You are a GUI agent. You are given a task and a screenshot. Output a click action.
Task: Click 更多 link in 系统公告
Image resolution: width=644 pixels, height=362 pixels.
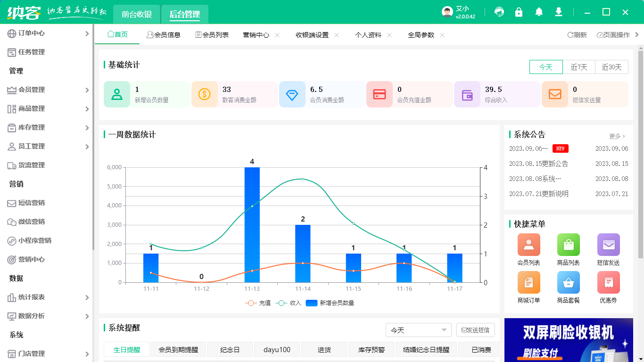[x=617, y=136]
